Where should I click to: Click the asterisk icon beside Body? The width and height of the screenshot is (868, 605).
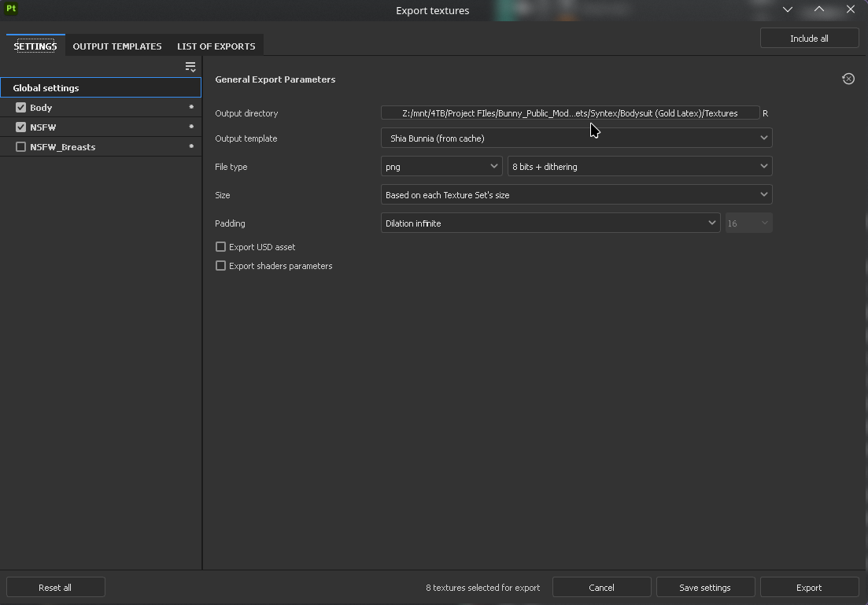(191, 108)
